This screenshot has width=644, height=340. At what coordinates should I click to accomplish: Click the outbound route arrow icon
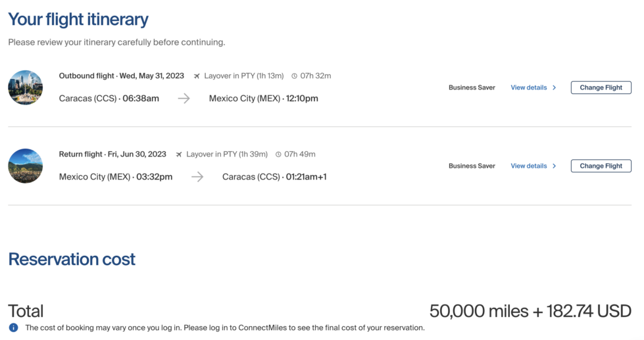point(184,99)
